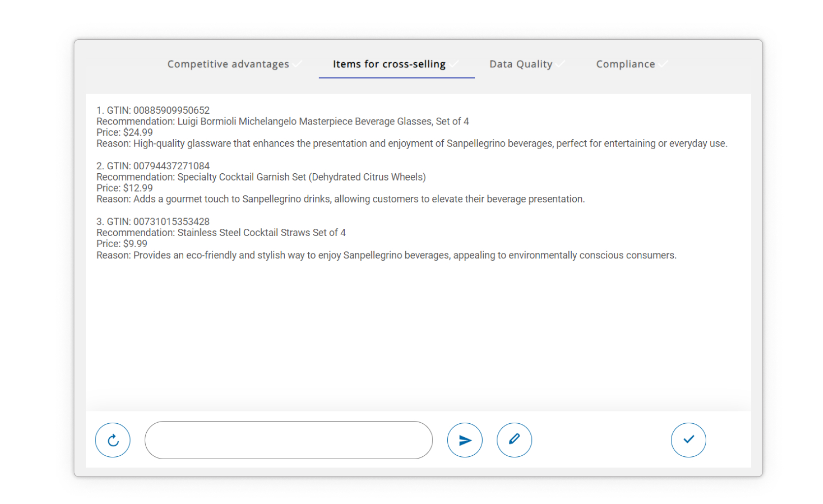Click the checkmark beside Competitive advantages
The height and width of the screenshot is (504, 823).
click(x=297, y=64)
